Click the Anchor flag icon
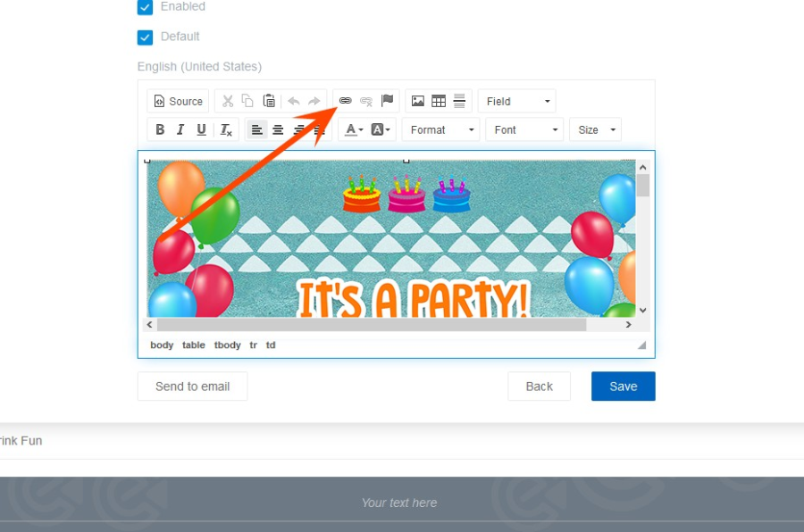Viewport: 804px width, 532px height. [387, 101]
